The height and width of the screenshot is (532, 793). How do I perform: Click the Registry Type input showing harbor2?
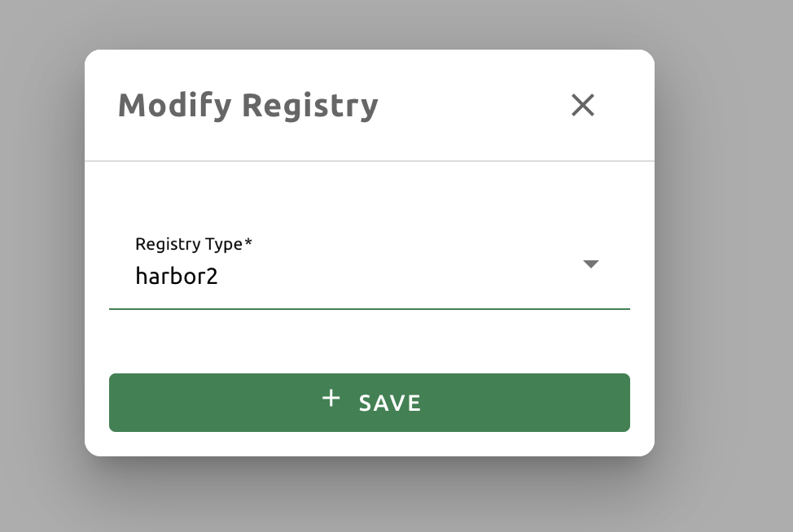click(x=326, y=276)
